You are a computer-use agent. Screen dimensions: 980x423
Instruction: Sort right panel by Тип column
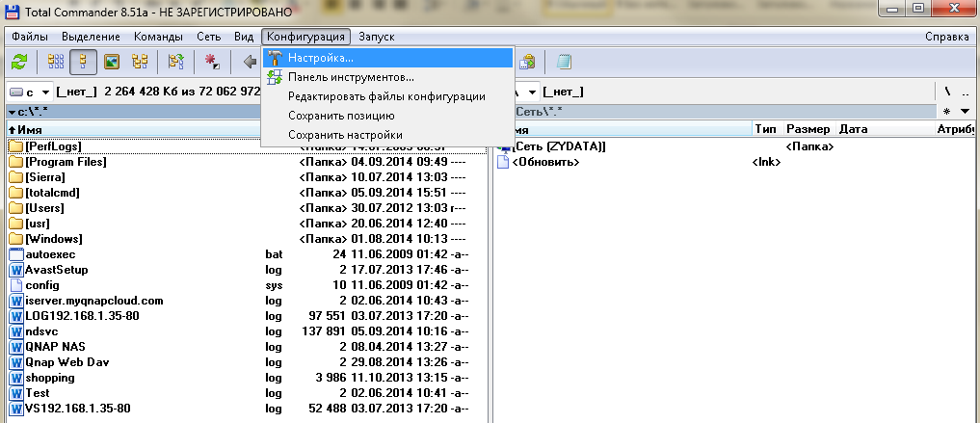(x=767, y=129)
